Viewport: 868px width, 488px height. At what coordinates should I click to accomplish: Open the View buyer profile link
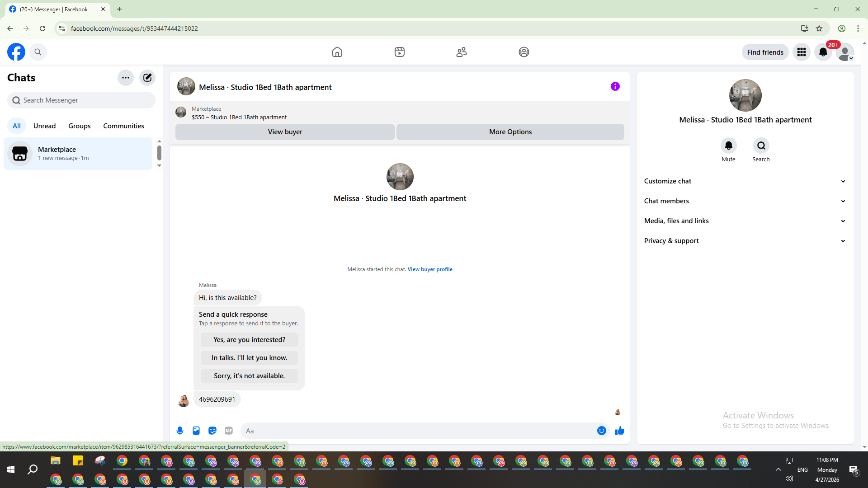coord(430,269)
